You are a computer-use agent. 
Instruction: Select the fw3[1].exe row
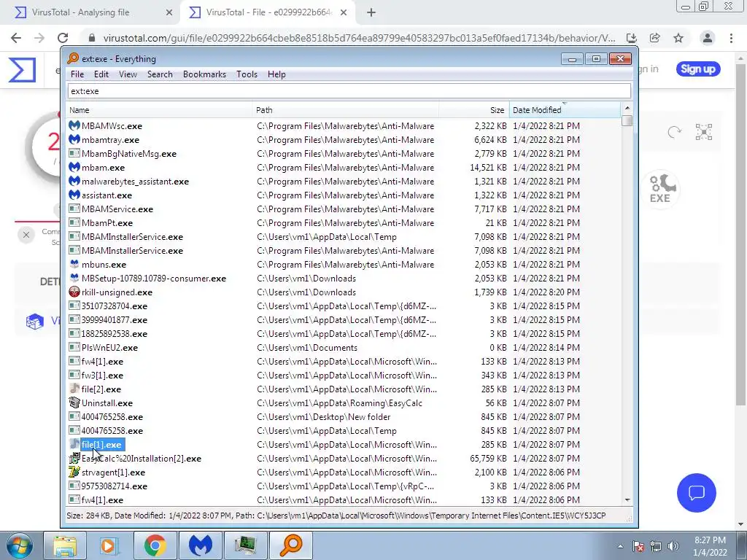pos(343,376)
